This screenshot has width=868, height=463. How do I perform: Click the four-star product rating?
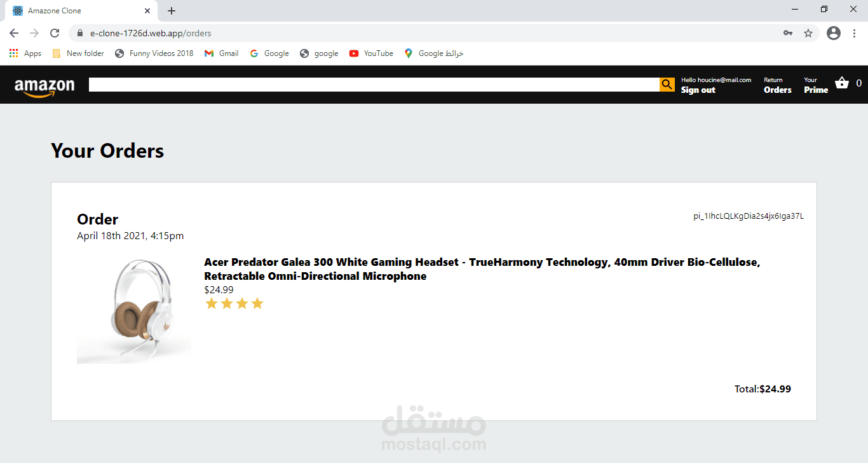click(234, 304)
